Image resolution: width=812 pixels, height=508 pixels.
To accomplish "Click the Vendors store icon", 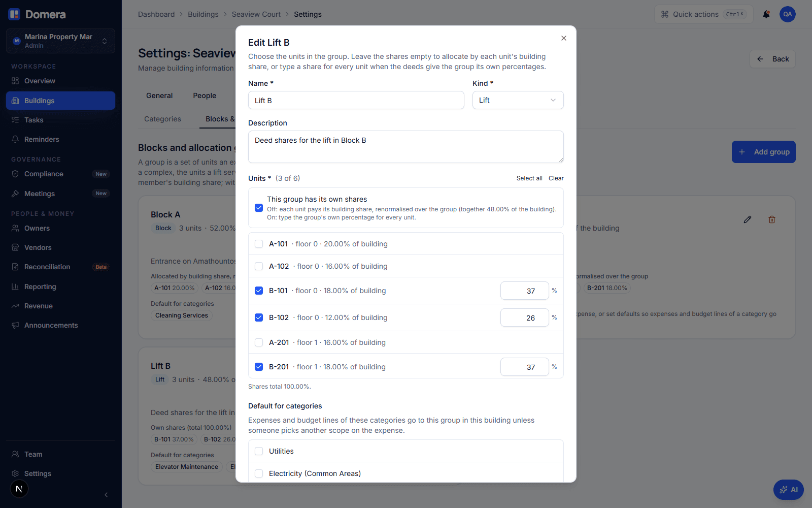I will coord(15,247).
